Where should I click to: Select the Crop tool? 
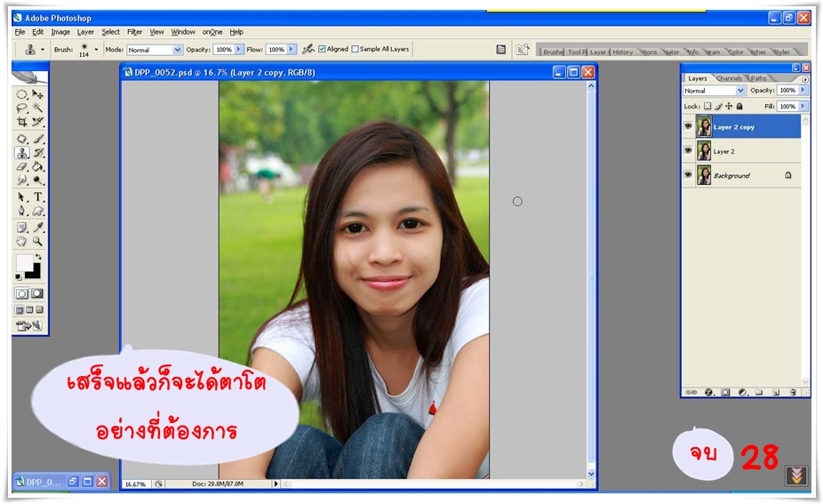21,122
